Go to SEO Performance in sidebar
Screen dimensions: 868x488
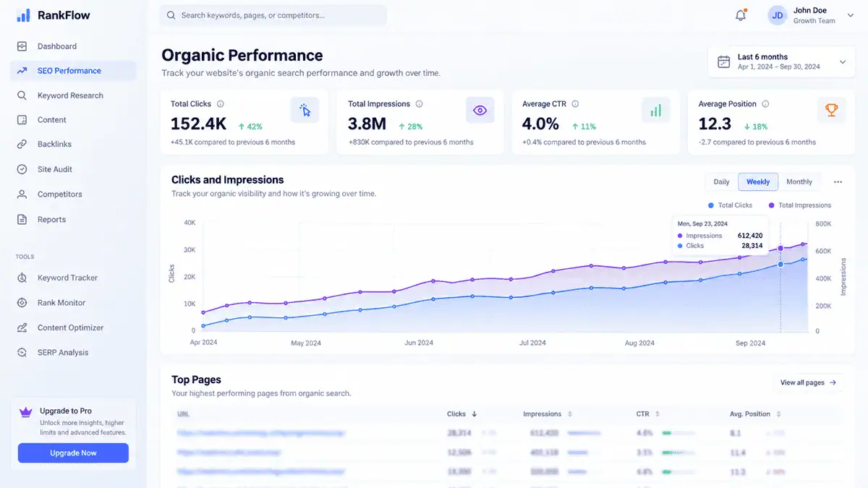pyautogui.click(x=73, y=71)
